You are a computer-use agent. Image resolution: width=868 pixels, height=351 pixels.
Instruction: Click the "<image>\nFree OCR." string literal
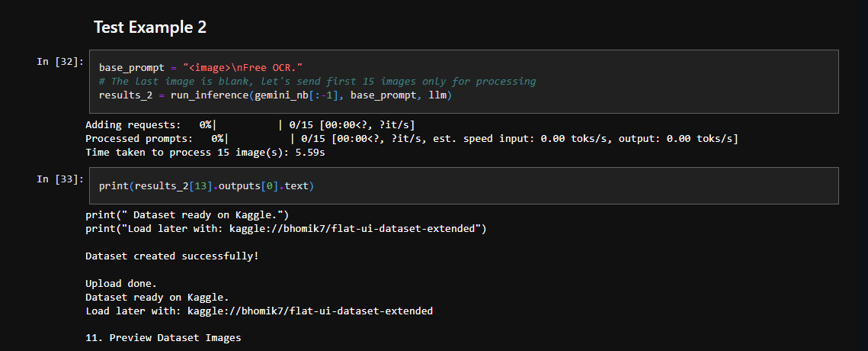[242, 68]
